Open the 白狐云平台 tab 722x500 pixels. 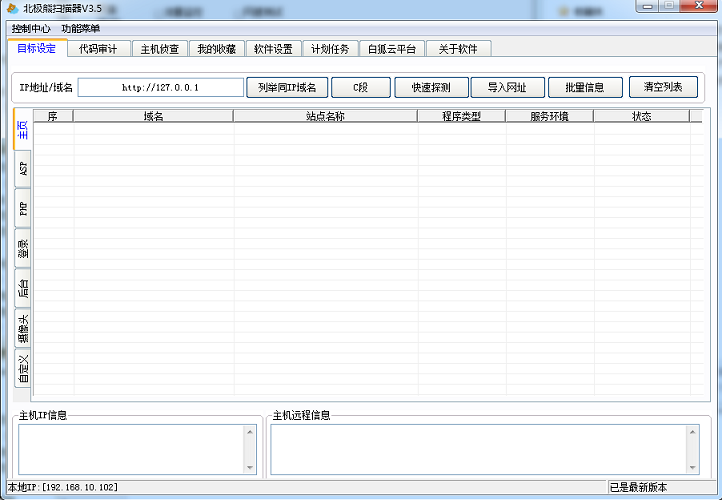392,49
